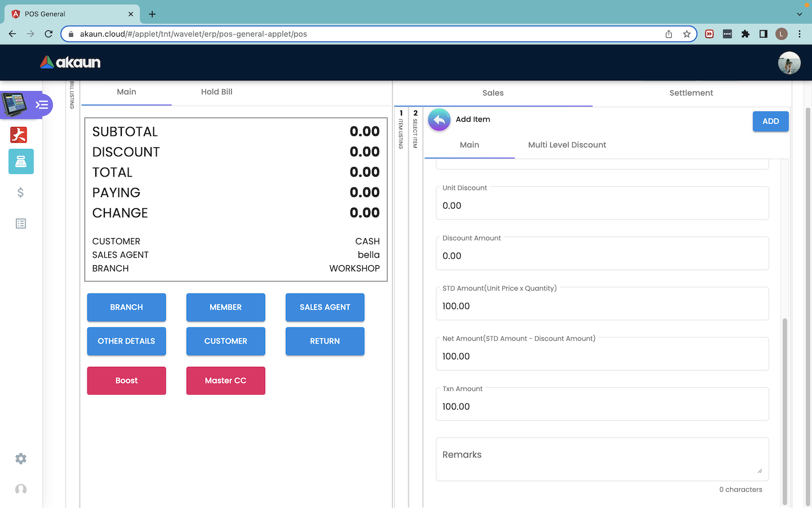Select the left panel Main tab
Image resolution: width=812 pixels, height=508 pixels.
coord(126,92)
